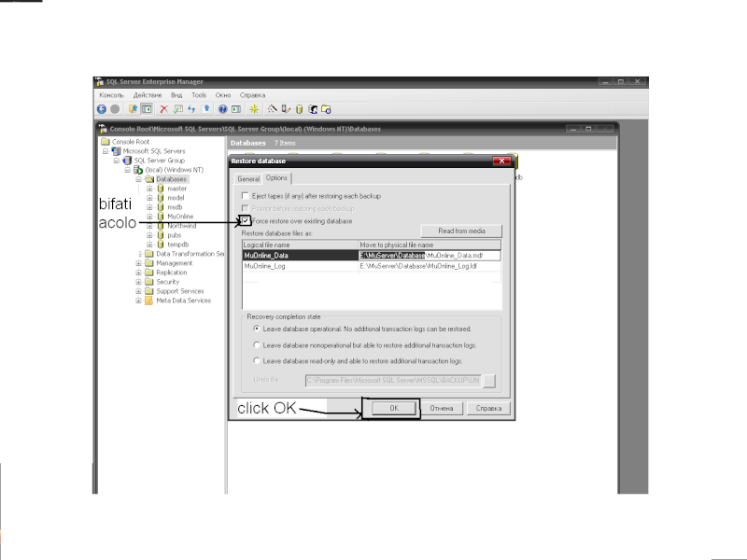Click the Show/Hide Action Pane icon
The width and height of the screenshot is (747, 560).
[236, 109]
